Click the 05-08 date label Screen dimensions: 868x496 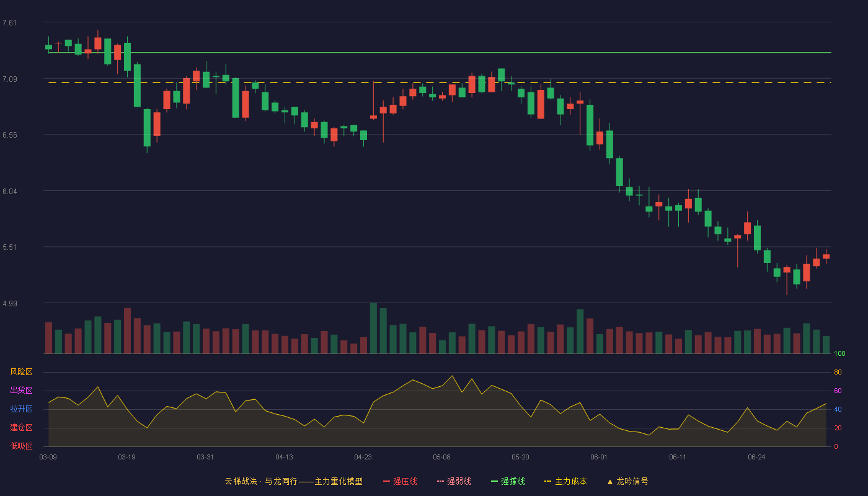click(x=441, y=457)
